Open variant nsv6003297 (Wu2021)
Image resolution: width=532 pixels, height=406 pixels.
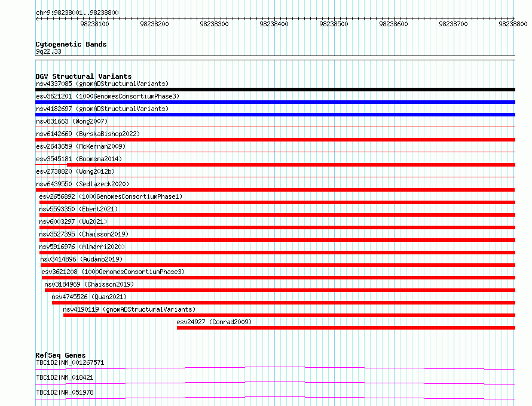point(73,222)
